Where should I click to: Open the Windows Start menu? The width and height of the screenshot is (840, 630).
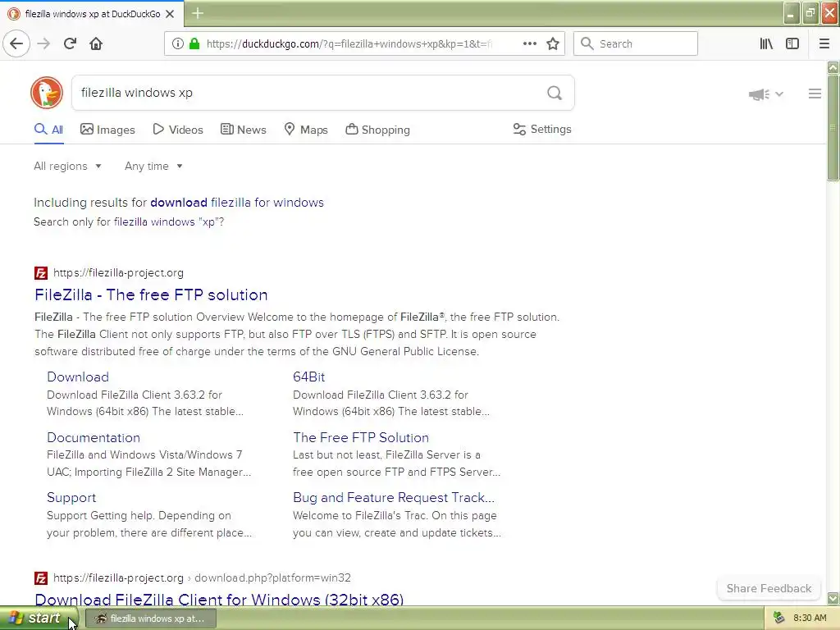point(39,619)
